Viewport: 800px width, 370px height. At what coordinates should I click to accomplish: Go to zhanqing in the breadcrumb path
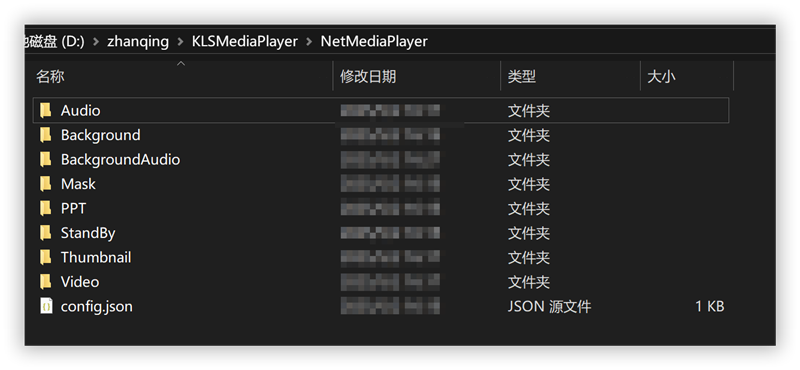pyautogui.click(x=138, y=41)
